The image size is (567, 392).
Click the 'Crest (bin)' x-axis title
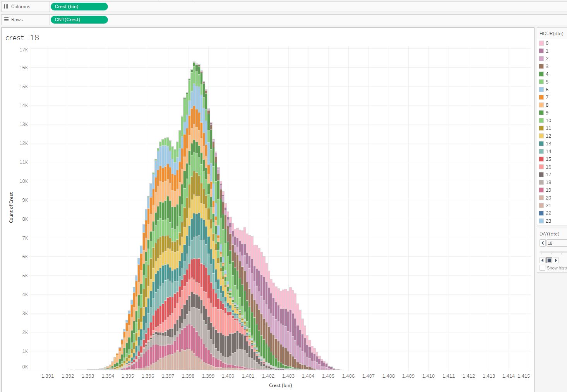click(x=280, y=385)
